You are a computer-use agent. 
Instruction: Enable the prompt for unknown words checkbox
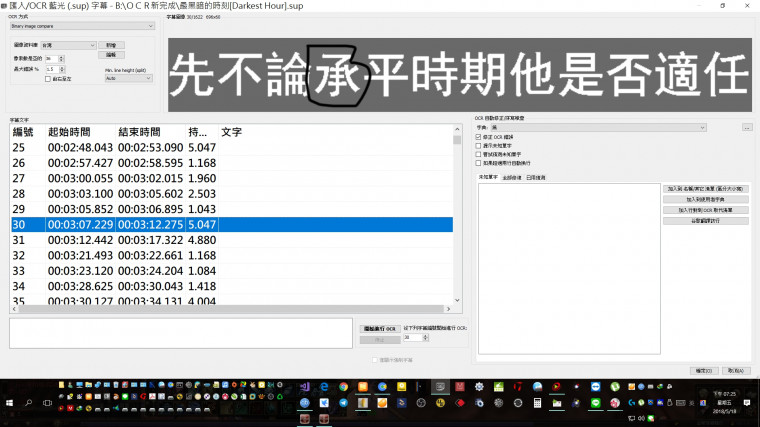tap(478, 146)
